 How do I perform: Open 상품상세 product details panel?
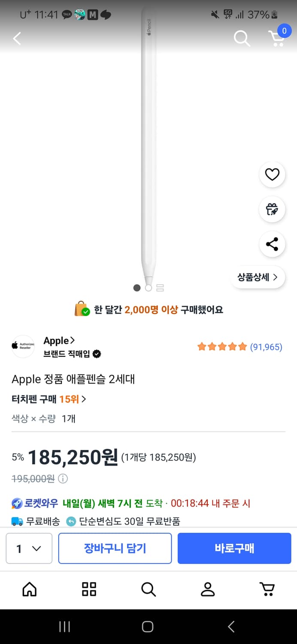[x=258, y=277]
